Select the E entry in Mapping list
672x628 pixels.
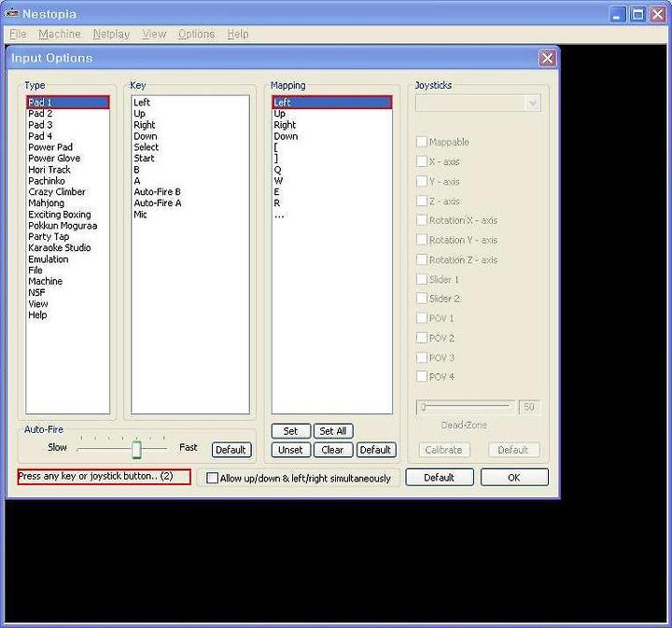[331, 192]
